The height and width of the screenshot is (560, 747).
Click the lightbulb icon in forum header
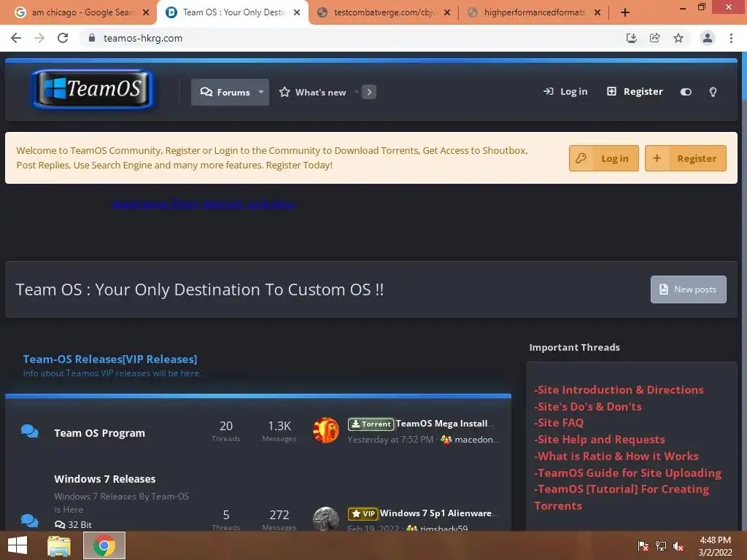click(x=713, y=92)
